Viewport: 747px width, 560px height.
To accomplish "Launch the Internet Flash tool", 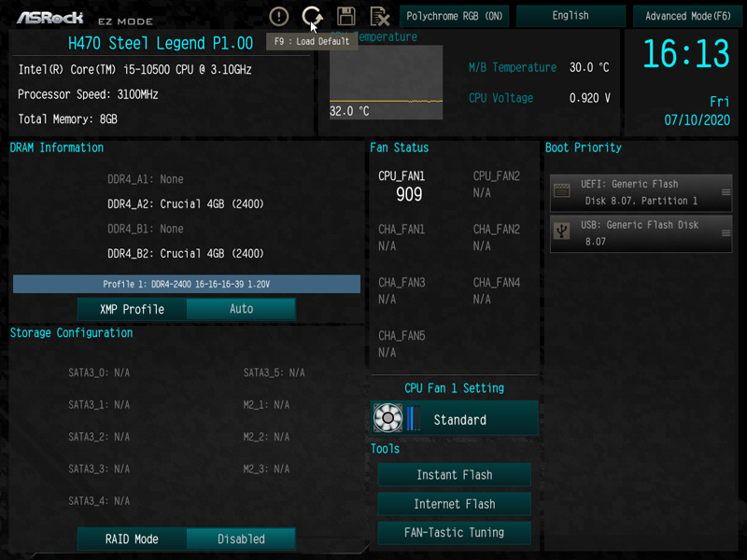I will 455,504.
